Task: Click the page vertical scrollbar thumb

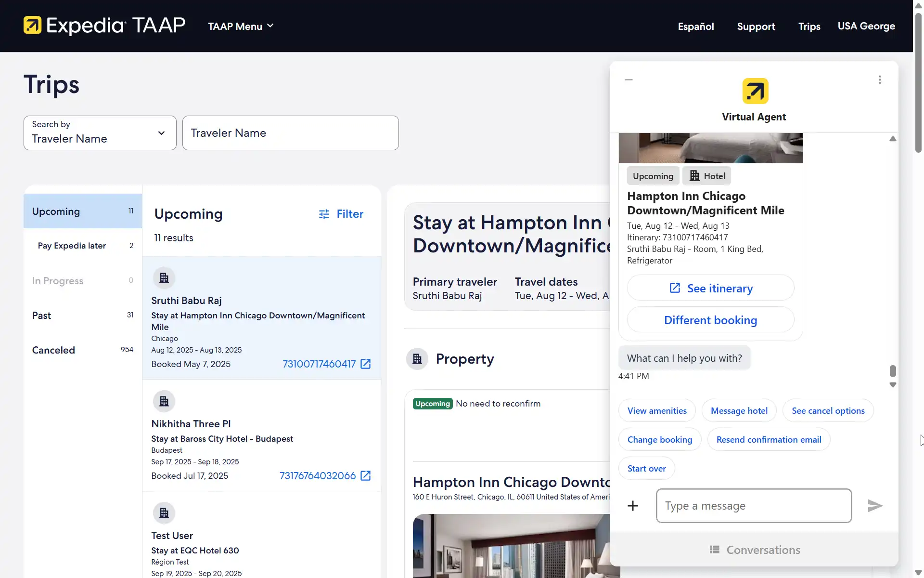Action: tap(918, 83)
